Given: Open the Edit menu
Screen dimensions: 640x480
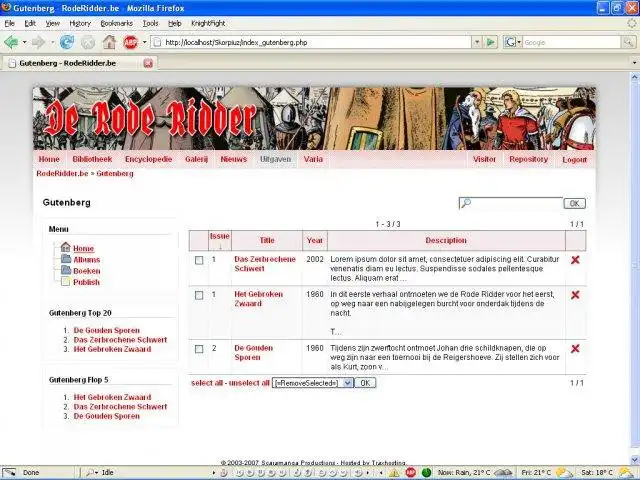Looking at the screenshot, I should click(x=30, y=24).
